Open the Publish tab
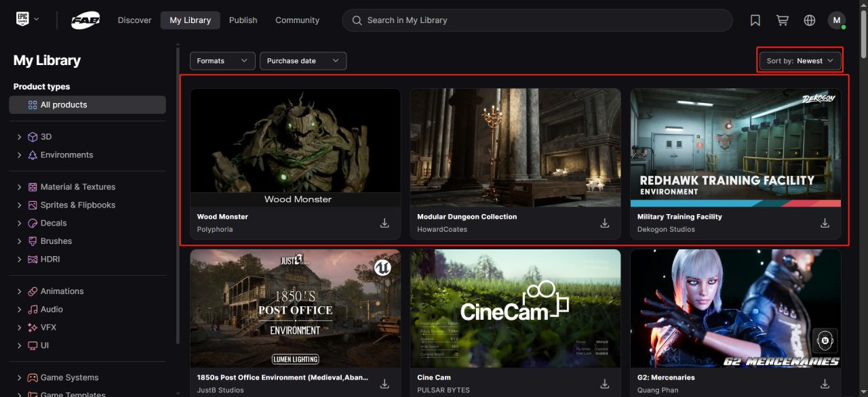Image resolution: width=868 pixels, height=397 pixels. 243,20
